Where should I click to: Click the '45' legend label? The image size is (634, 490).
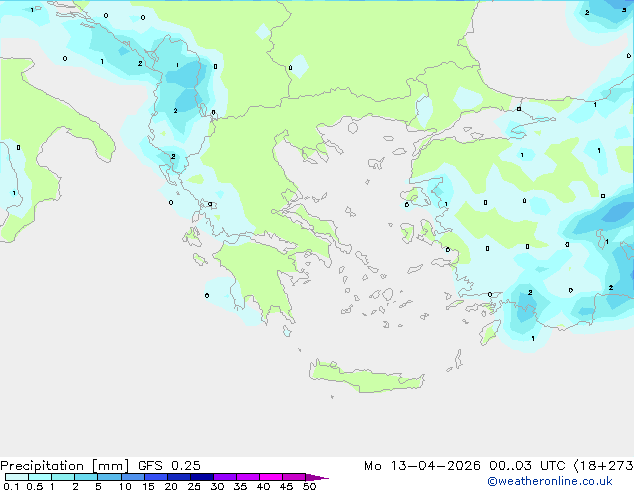pos(286,486)
